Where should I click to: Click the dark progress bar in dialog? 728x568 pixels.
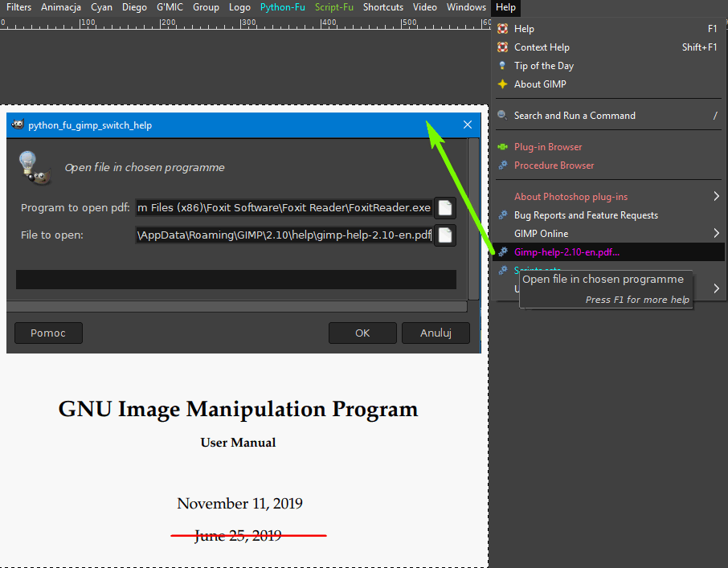(x=236, y=280)
